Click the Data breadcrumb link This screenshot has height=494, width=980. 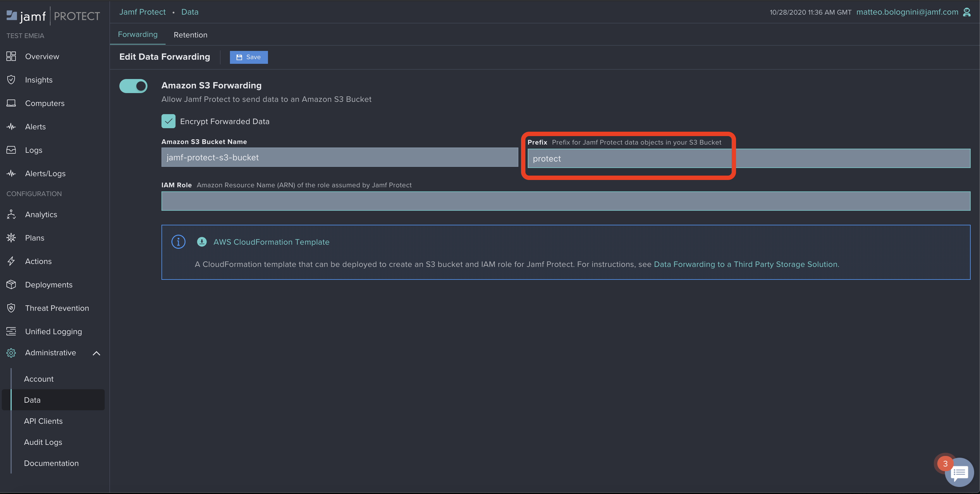[190, 12]
